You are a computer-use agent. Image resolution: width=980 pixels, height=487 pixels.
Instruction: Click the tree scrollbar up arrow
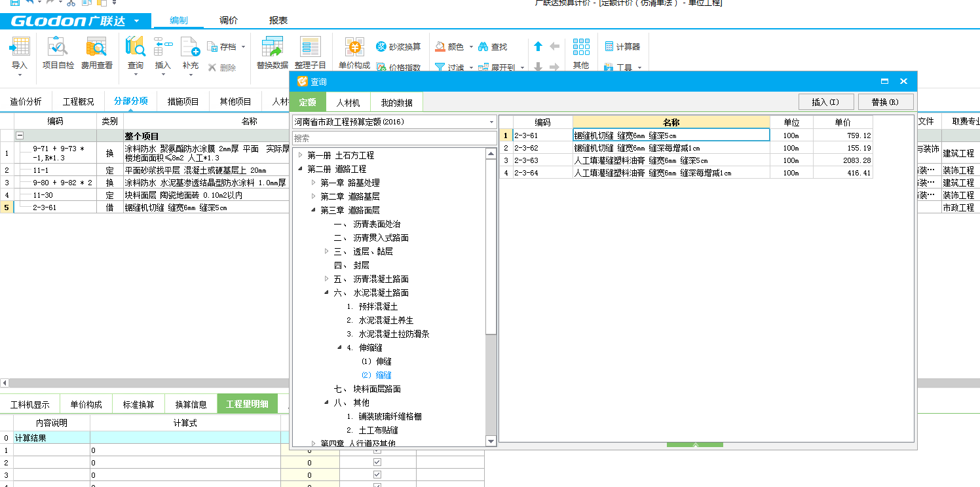[491, 153]
